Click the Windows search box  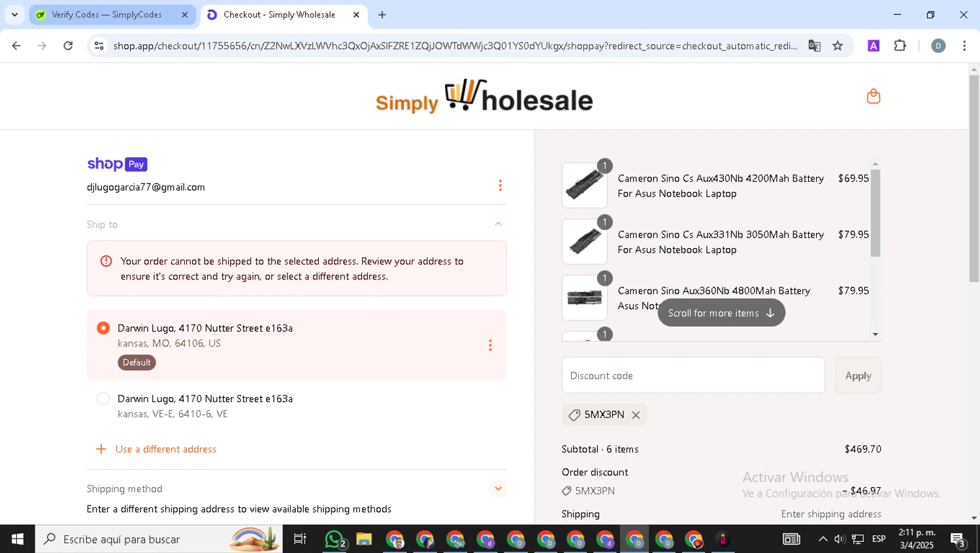159,539
